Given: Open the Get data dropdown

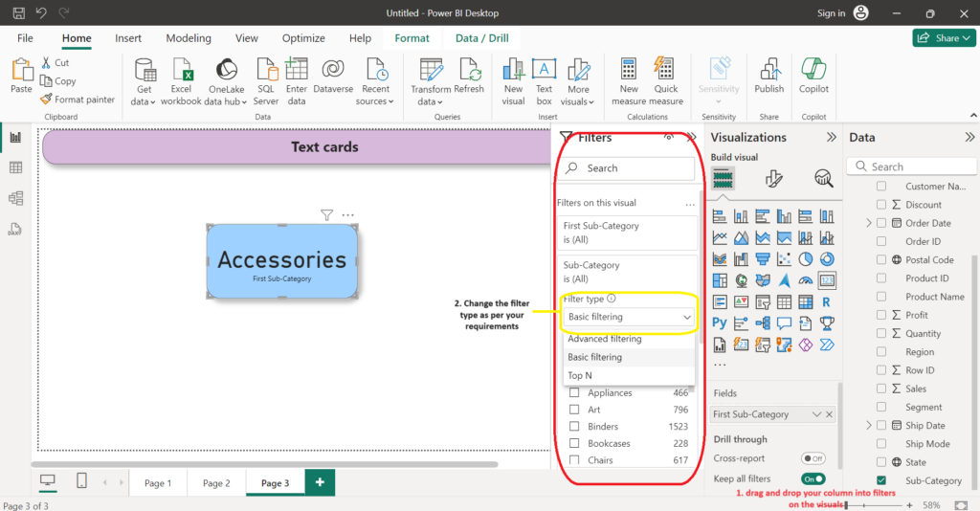Looking at the screenshot, I should 144,101.
